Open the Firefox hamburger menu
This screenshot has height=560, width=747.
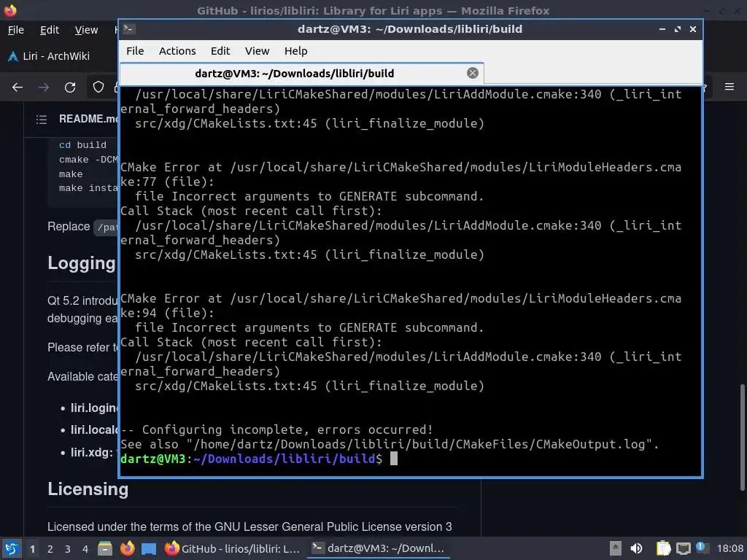(x=729, y=87)
